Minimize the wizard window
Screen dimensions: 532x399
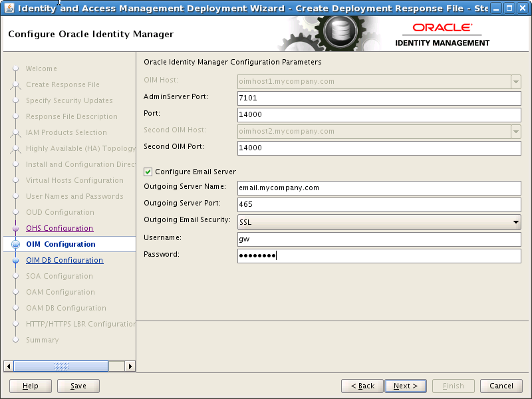(x=496, y=8)
